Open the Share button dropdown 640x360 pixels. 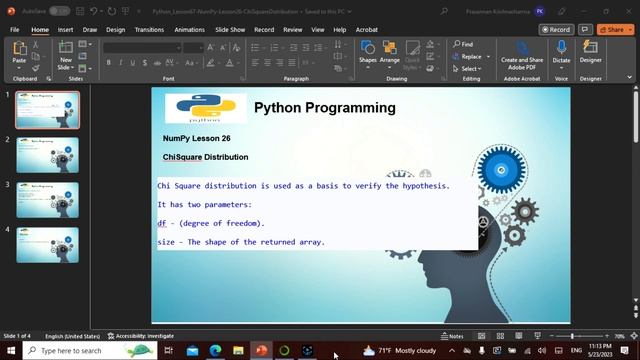coord(630,29)
